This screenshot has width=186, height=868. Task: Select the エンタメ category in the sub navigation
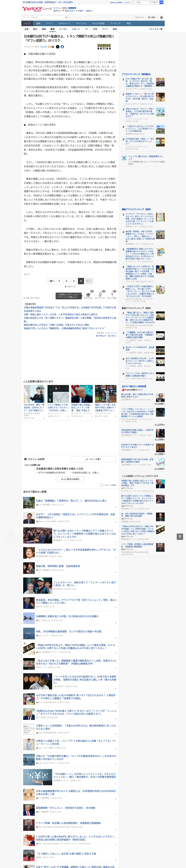point(63,29)
